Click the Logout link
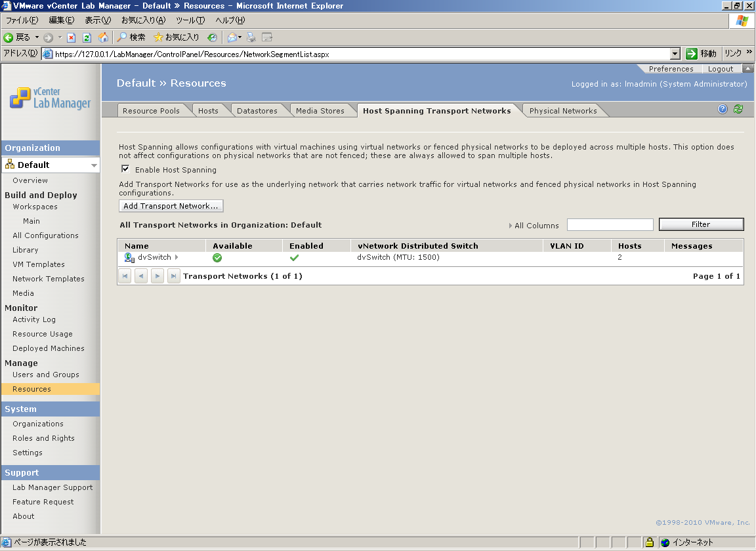The width and height of the screenshot is (756, 551). pyautogui.click(x=721, y=69)
